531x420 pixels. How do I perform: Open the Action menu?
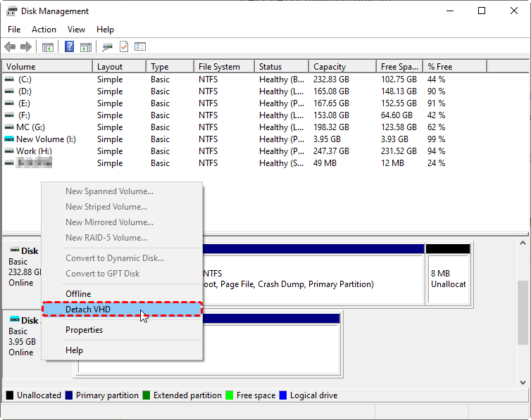(44, 30)
